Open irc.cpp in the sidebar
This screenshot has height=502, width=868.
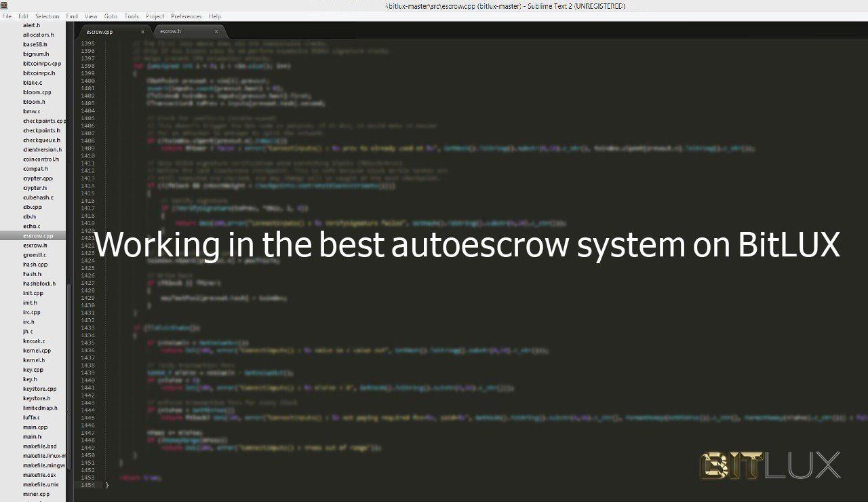32,312
